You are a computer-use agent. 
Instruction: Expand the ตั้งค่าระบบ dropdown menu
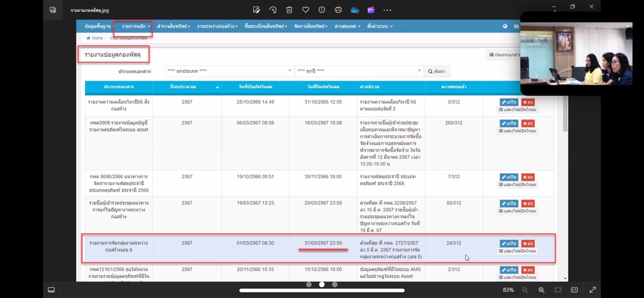pos(380,26)
